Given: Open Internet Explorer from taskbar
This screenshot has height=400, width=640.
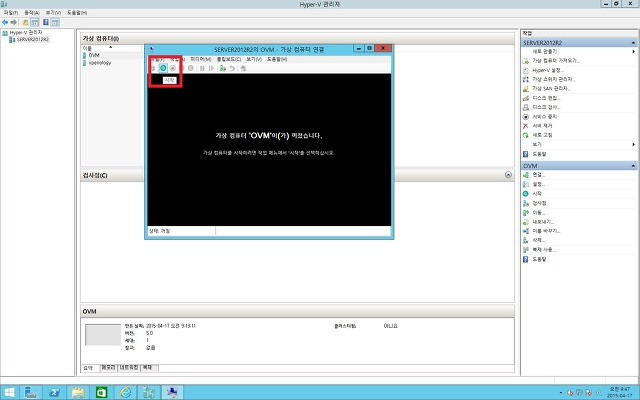Looking at the screenshot, I should click(x=125, y=393).
